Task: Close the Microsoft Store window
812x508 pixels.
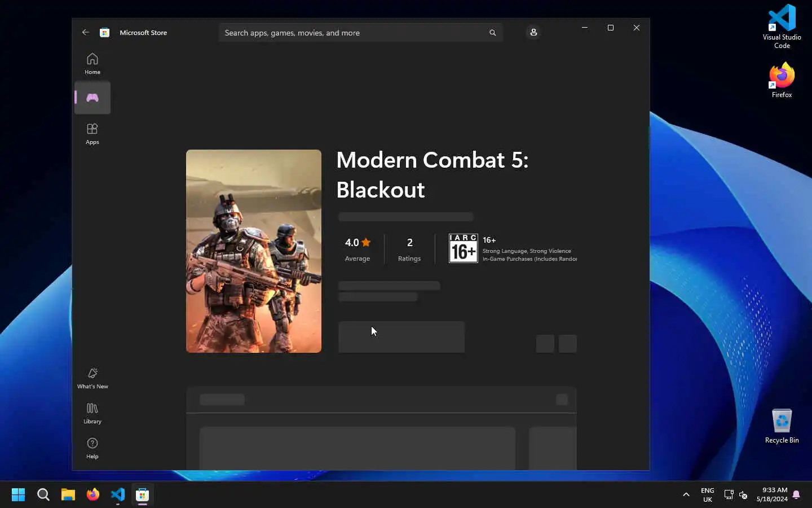Action: (x=637, y=28)
